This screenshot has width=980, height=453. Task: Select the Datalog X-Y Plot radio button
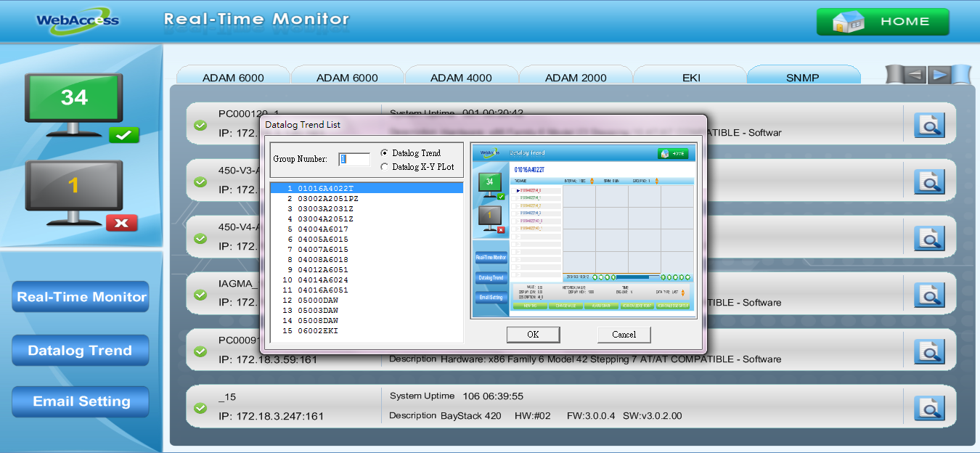tap(384, 167)
